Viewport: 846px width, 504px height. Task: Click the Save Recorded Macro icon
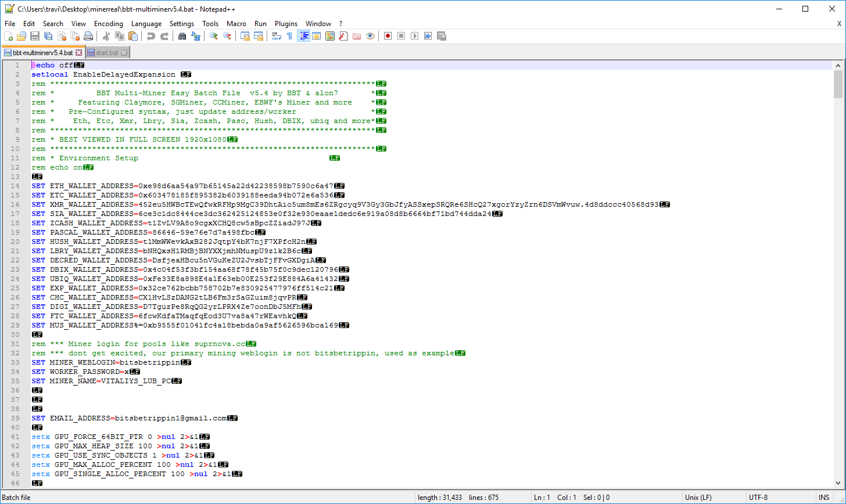click(441, 36)
